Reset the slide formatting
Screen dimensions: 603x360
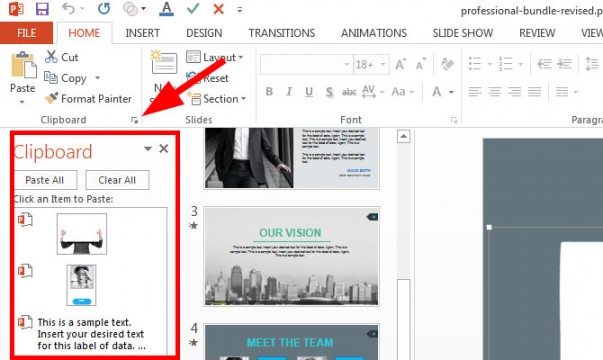(208, 78)
